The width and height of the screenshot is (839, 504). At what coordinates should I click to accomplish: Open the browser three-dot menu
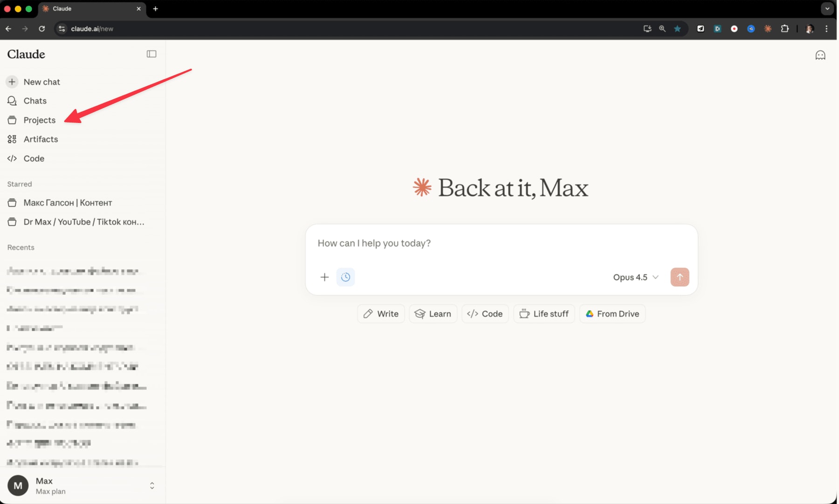826,29
